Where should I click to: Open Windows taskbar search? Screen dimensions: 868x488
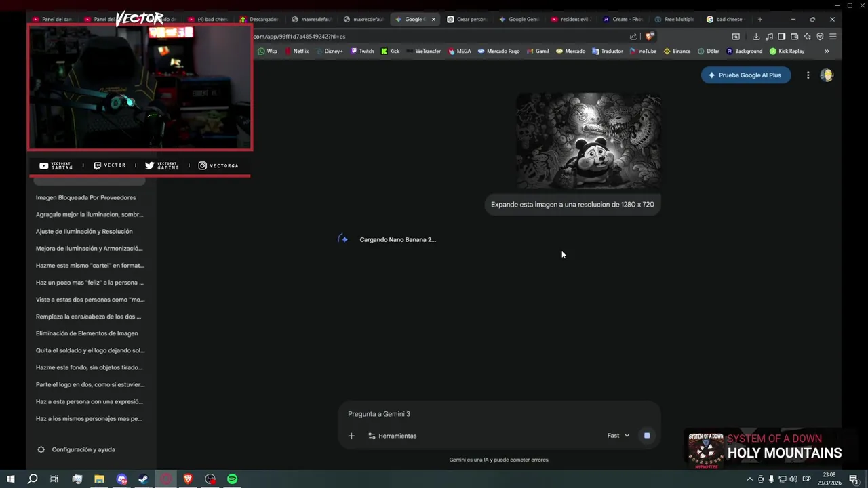tap(32, 479)
